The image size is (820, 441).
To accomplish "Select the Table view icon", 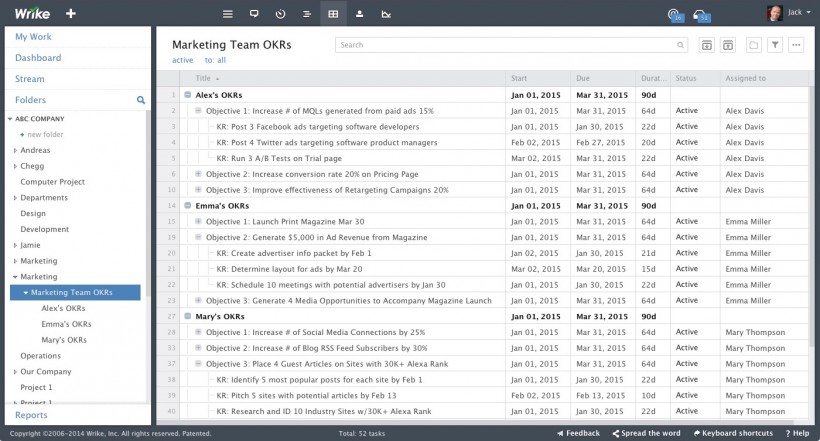I will (x=333, y=14).
